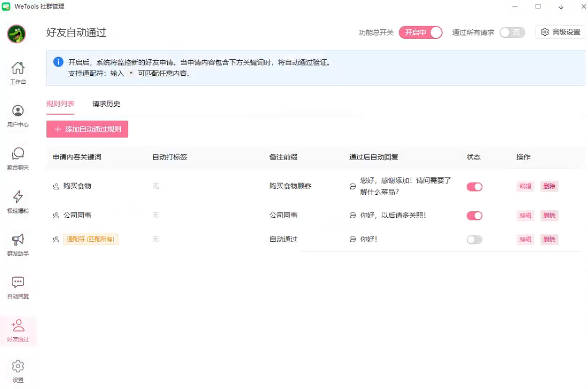Click the crocodile profile avatar
This screenshot has height=389, width=588.
pos(17,34)
